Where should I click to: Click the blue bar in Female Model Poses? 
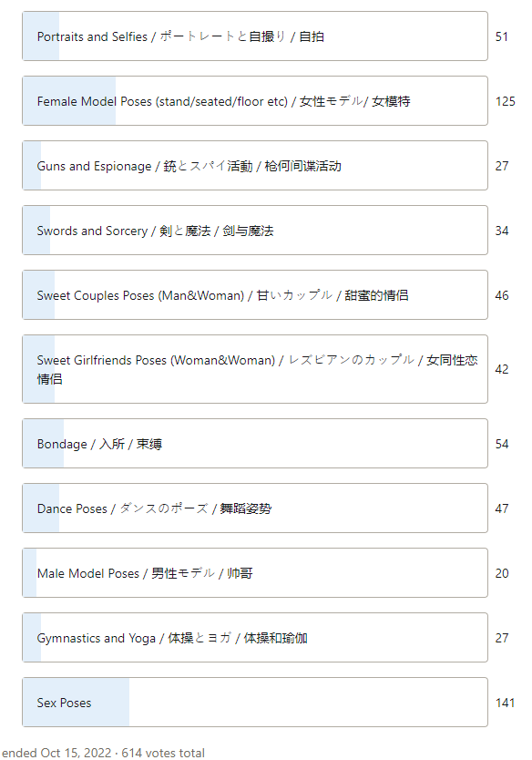[69, 101]
